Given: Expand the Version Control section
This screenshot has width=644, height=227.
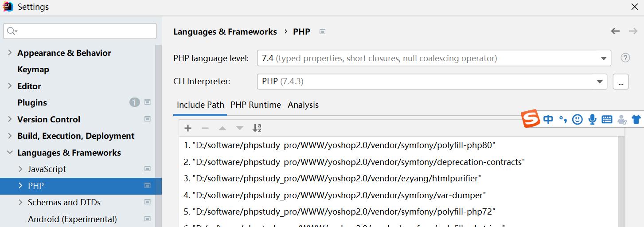Looking at the screenshot, I should pyautogui.click(x=10, y=119).
